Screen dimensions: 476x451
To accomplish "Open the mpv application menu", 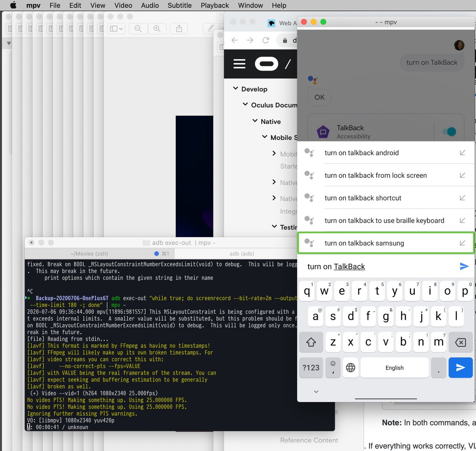I will 33,5.
